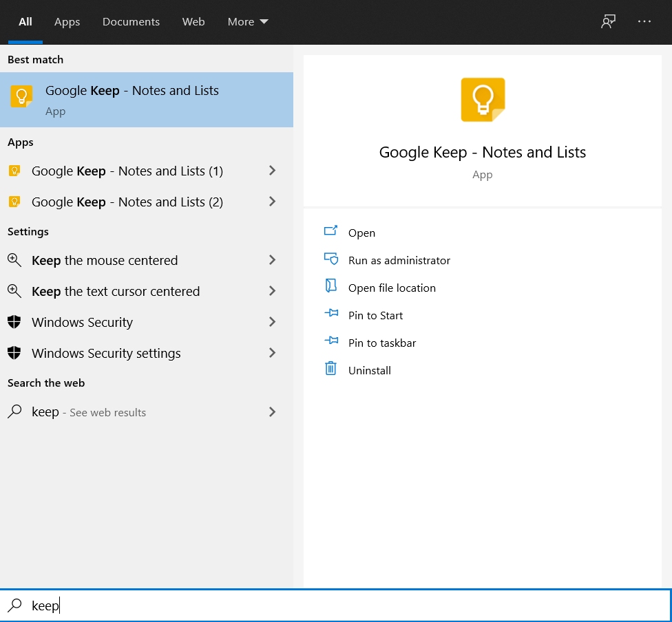Switch to the Apps tab
Image resolution: width=672 pixels, height=622 pixels.
point(67,22)
